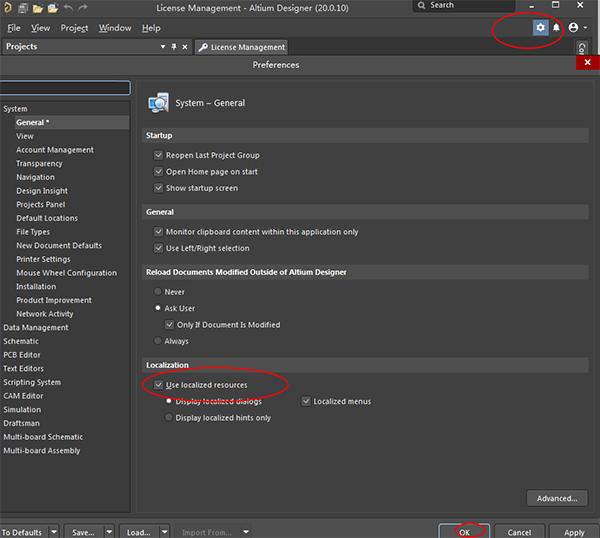Open the user account icon

pyautogui.click(x=573, y=28)
